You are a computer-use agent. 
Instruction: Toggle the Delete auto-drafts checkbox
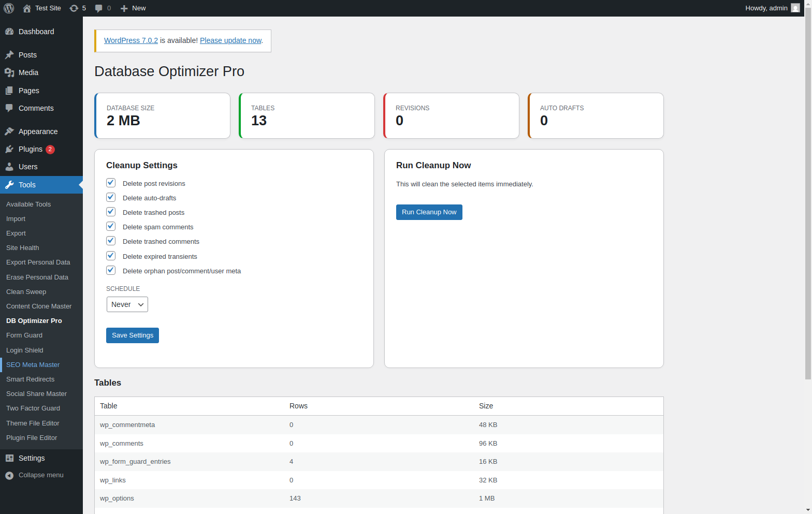[x=111, y=197]
